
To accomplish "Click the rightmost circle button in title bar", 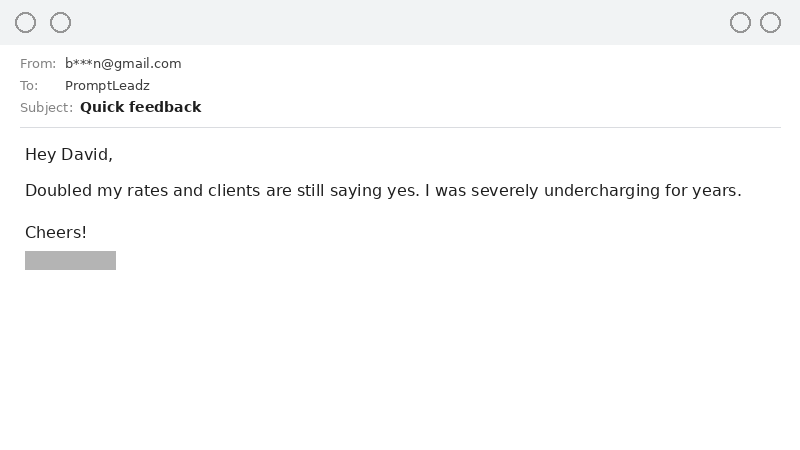I will [x=770, y=22].
